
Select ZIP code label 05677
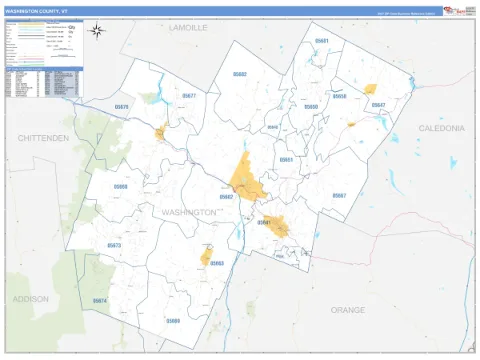(189, 96)
